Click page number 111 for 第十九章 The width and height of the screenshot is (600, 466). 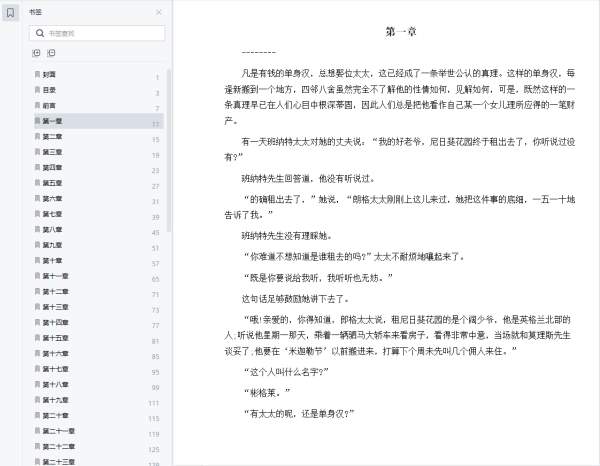pos(154,403)
